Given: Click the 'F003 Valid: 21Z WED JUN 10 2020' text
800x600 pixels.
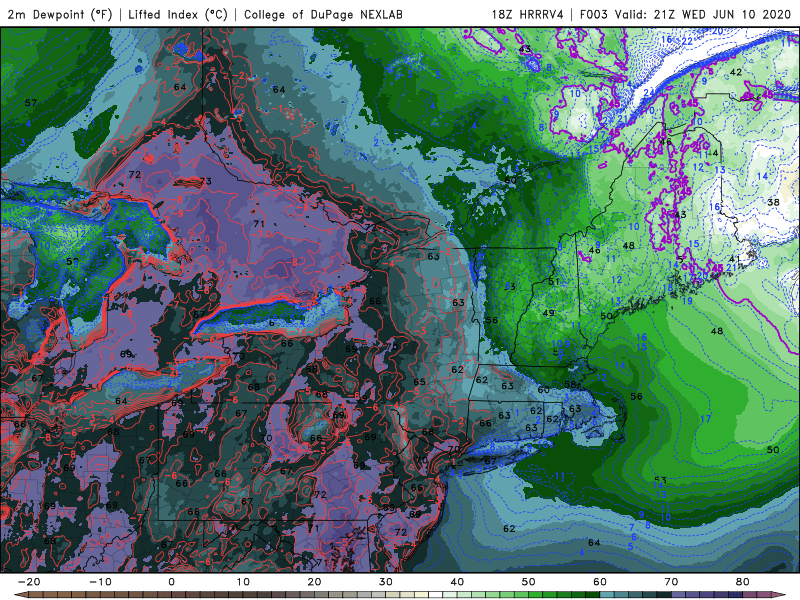Looking at the screenshot, I should 685,14.
